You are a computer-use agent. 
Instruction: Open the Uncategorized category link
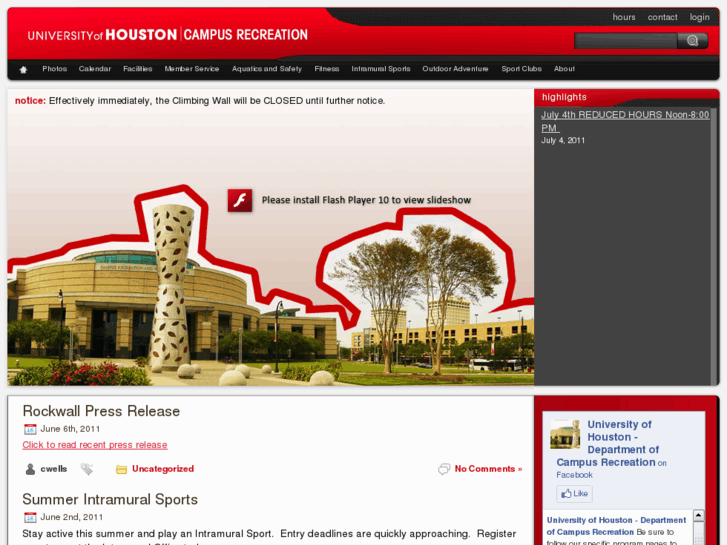tap(163, 469)
